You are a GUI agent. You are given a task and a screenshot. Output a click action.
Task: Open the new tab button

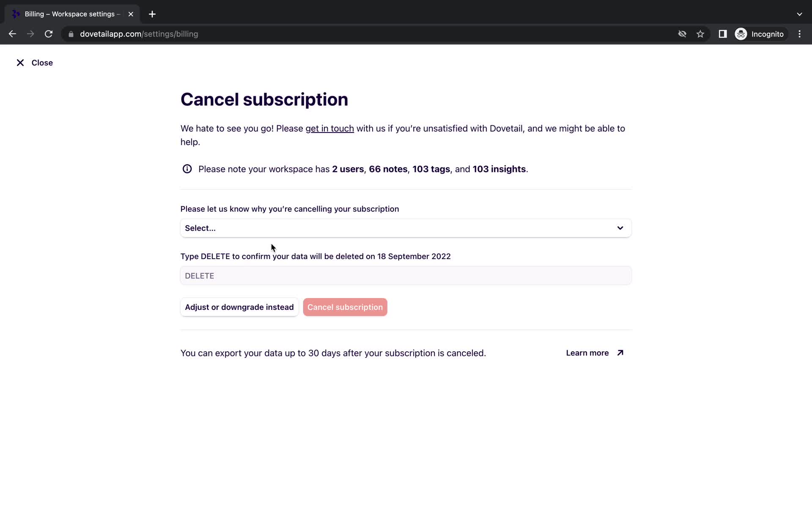pos(152,14)
